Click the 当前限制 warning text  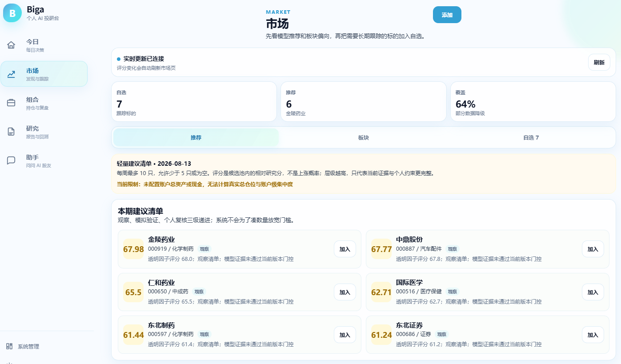coord(205,184)
